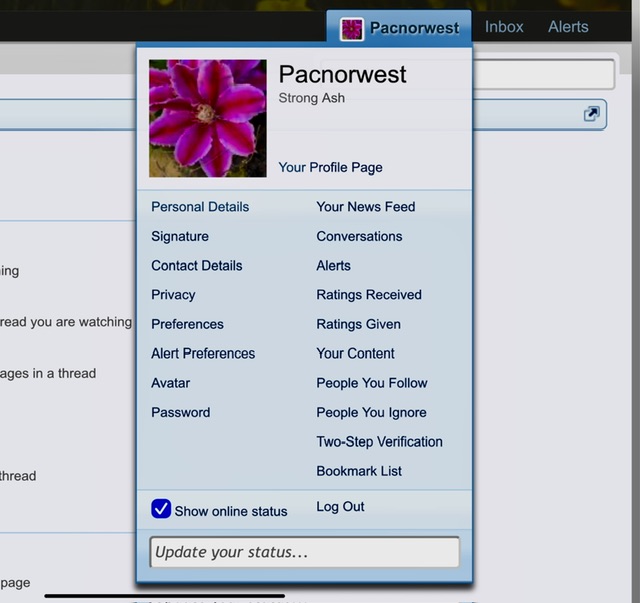
Task: Open Privacy settings
Action: 173,295
